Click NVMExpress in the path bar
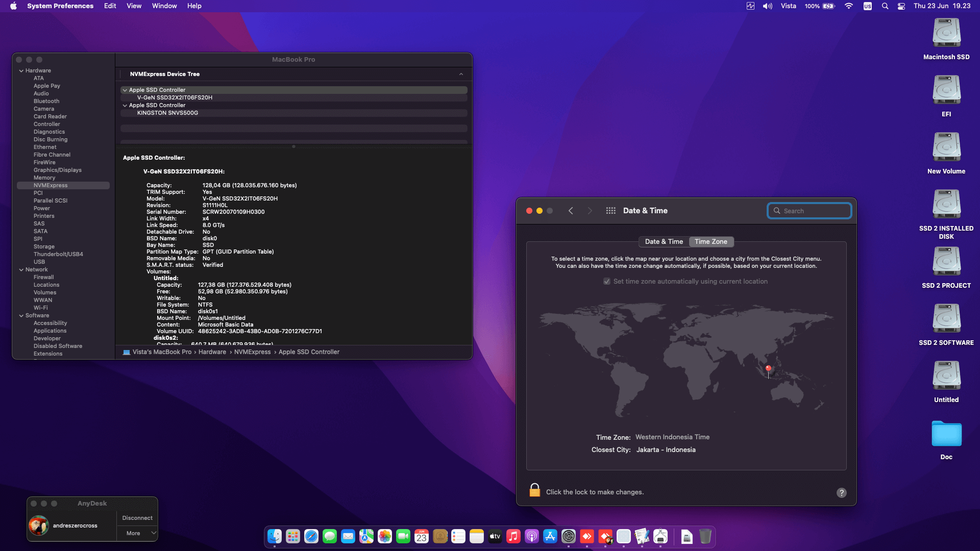Screen dimensions: 980x551 point(253,352)
